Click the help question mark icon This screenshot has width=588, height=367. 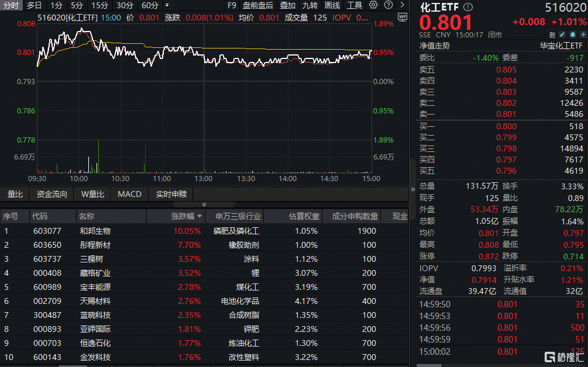click(x=389, y=5)
